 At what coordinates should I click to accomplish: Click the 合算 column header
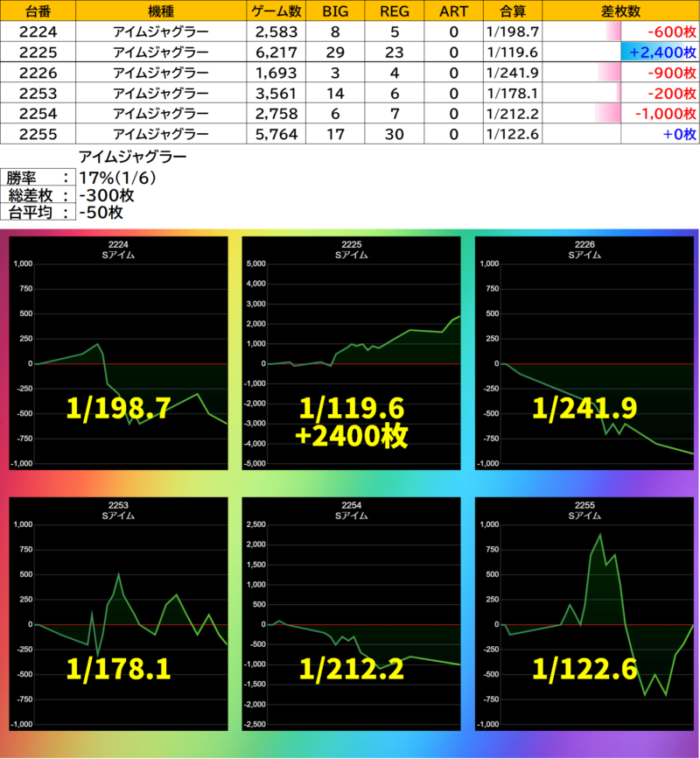click(x=512, y=11)
